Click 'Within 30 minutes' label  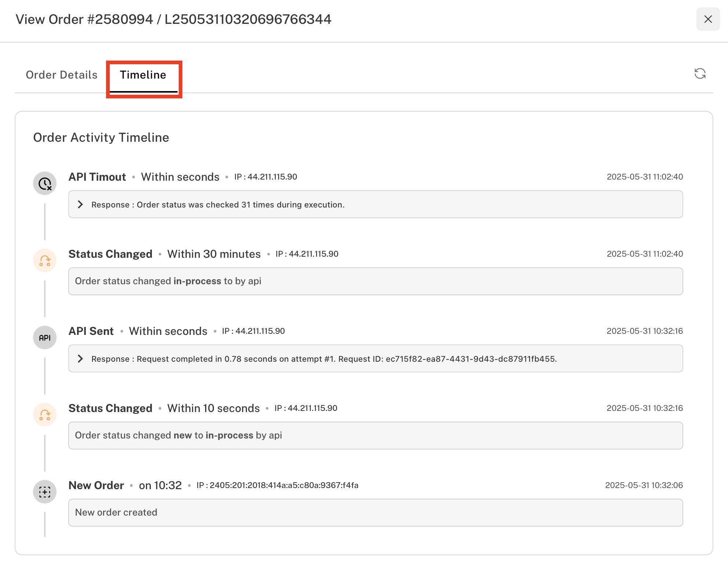pyautogui.click(x=214, y=254)
